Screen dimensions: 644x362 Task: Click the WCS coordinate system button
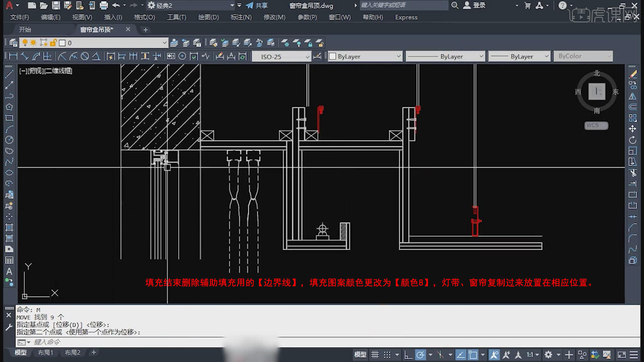pyautogui.click(x=596, y=125)
